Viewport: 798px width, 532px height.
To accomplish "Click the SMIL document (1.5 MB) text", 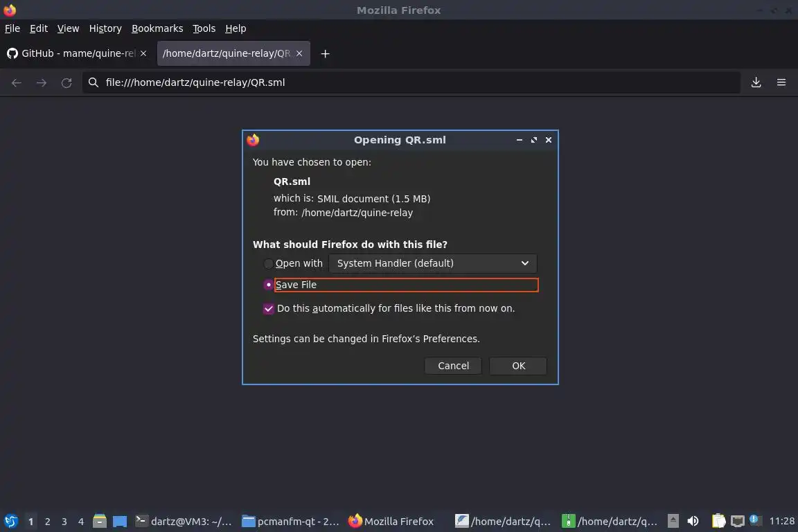I will pos(373,199).
